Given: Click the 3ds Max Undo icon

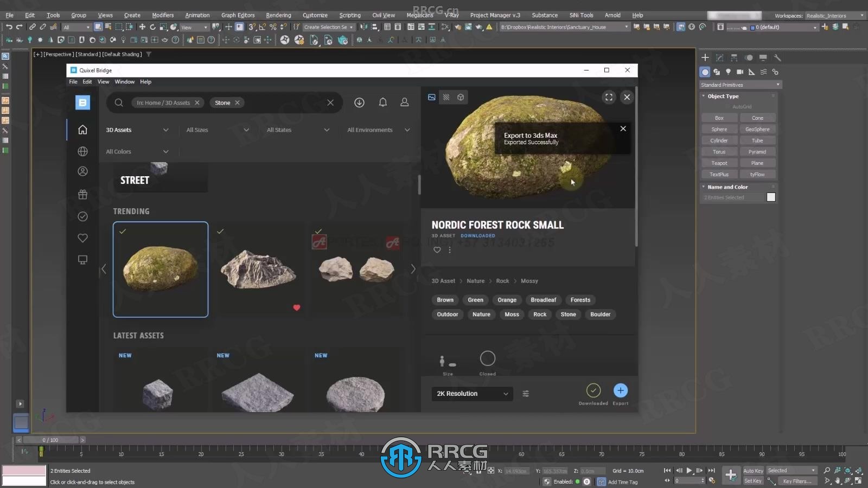Looking at the screenshot, I should [x=9, y=27].
